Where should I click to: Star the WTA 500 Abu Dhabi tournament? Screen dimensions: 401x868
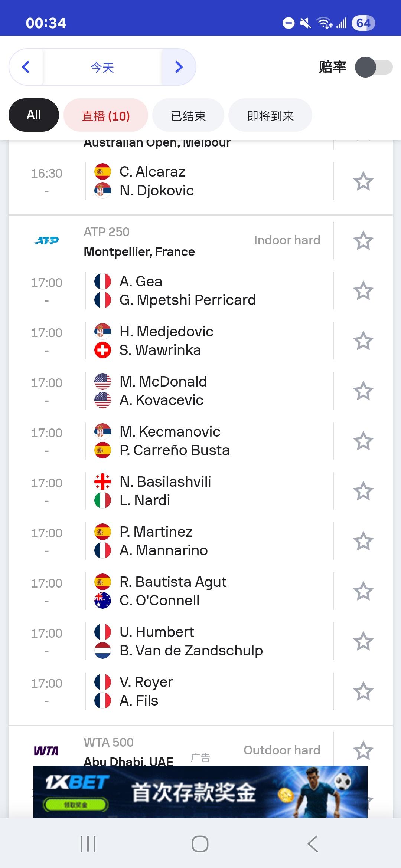click(x=363, y=751)
